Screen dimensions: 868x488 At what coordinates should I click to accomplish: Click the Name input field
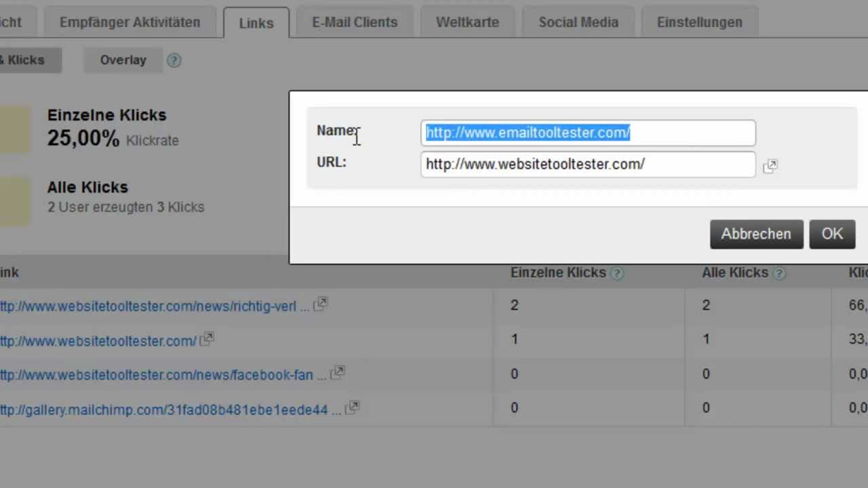588,133
